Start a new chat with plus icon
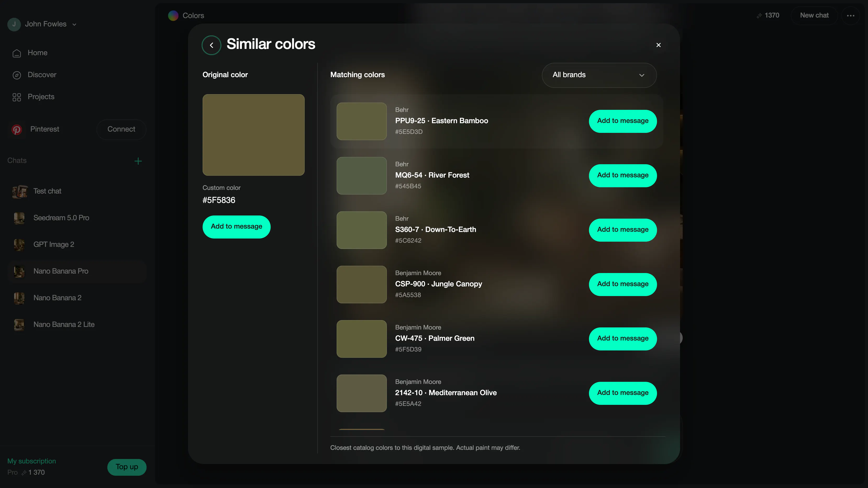Viewport: 868px width, 488px height. coord(138,161)
